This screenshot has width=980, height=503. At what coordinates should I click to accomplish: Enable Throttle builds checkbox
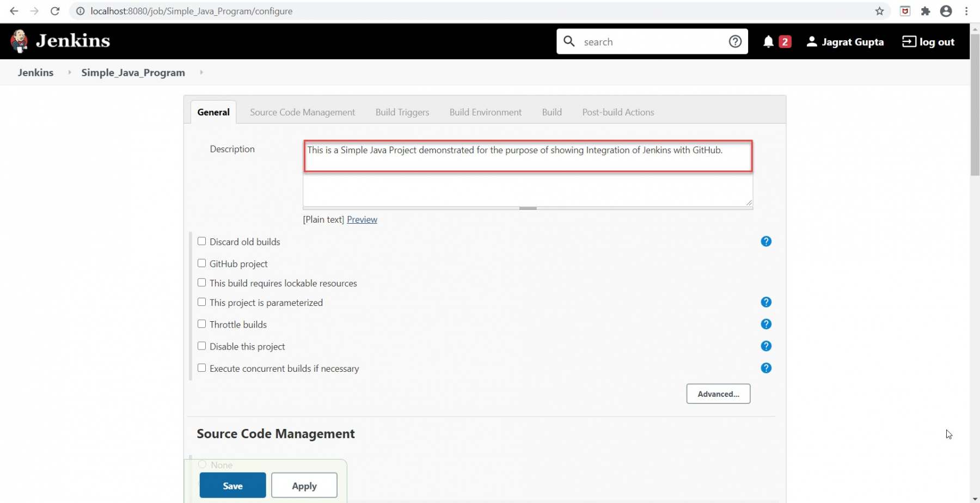tap(201, 324)
